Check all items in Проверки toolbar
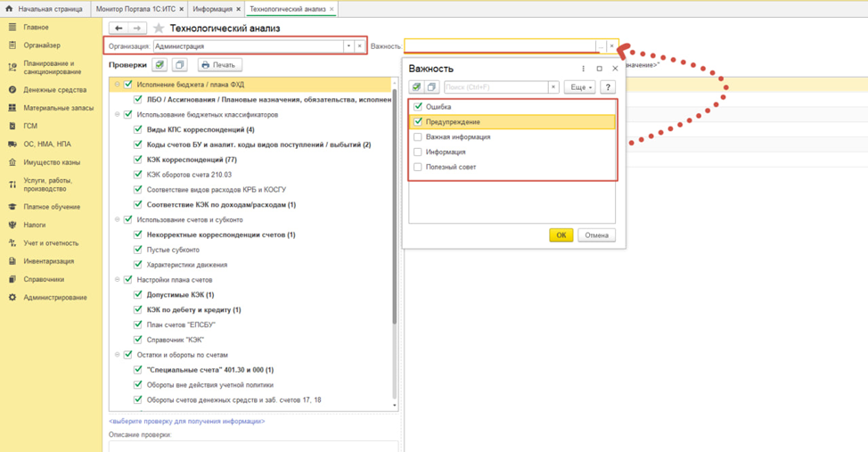 (x=160, y=65)
